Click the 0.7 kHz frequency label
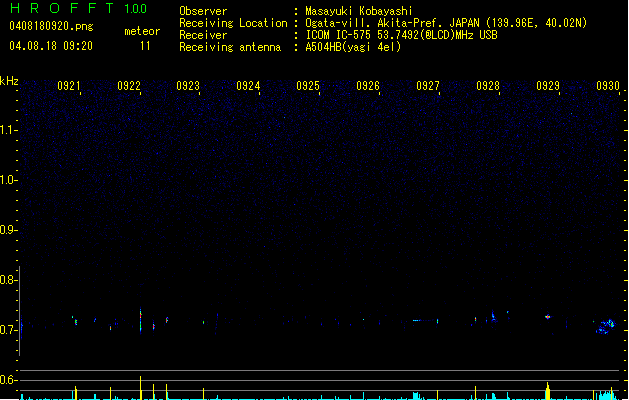This screenshot has height=400, width=629. (8, 330)
